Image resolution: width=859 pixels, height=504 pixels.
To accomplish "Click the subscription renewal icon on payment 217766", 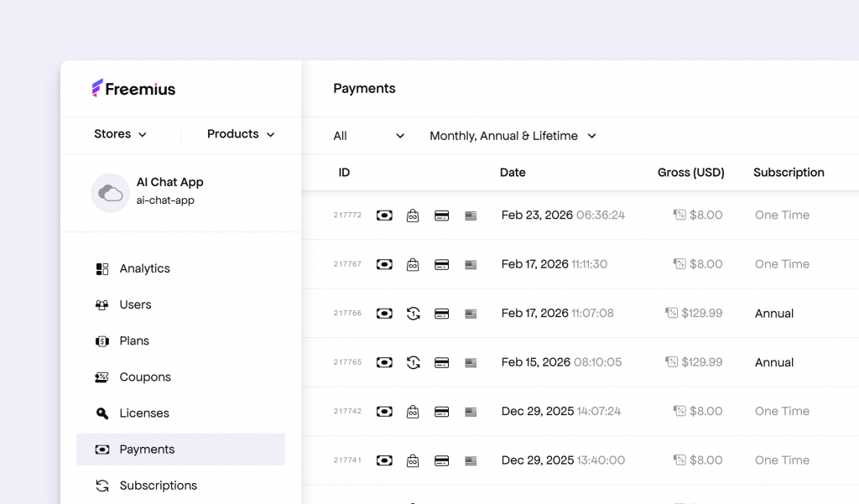I will tap(413, 313).
